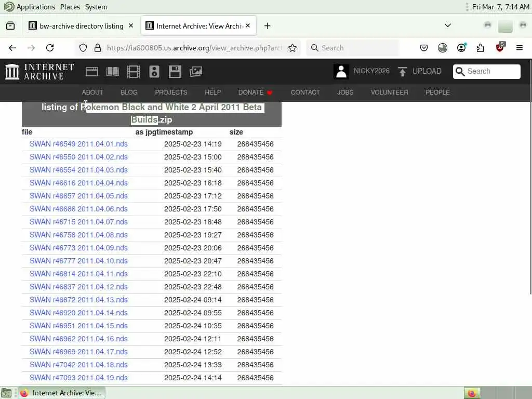Open the Web (Wayback) icon in archive header

[91, 72]
